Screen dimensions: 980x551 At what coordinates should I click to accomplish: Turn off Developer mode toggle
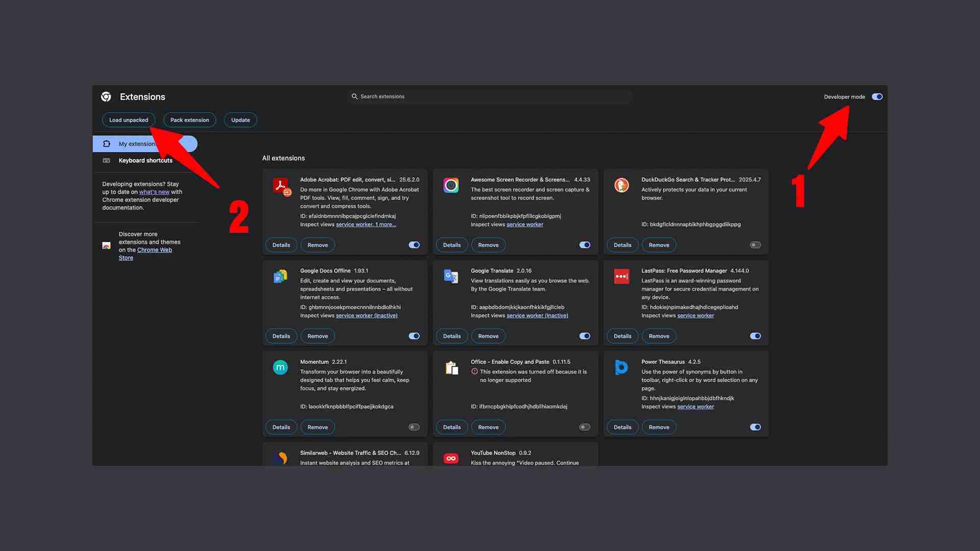877,97
